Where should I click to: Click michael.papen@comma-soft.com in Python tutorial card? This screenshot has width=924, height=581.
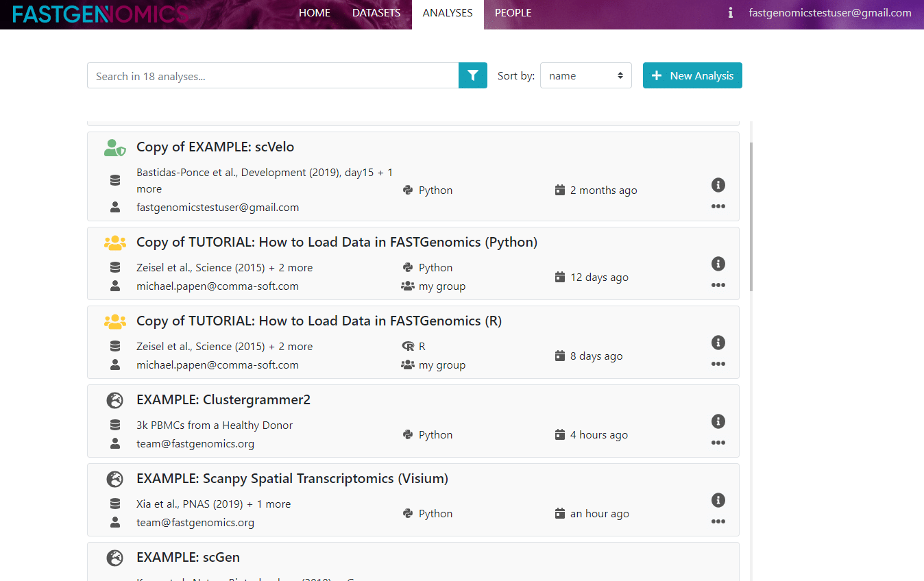pos(217,286)
